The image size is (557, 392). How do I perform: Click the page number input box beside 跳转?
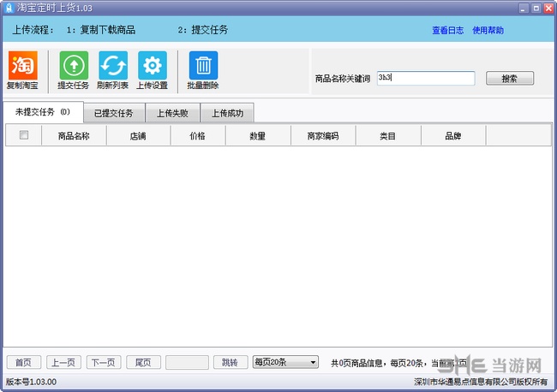[187, 362]
